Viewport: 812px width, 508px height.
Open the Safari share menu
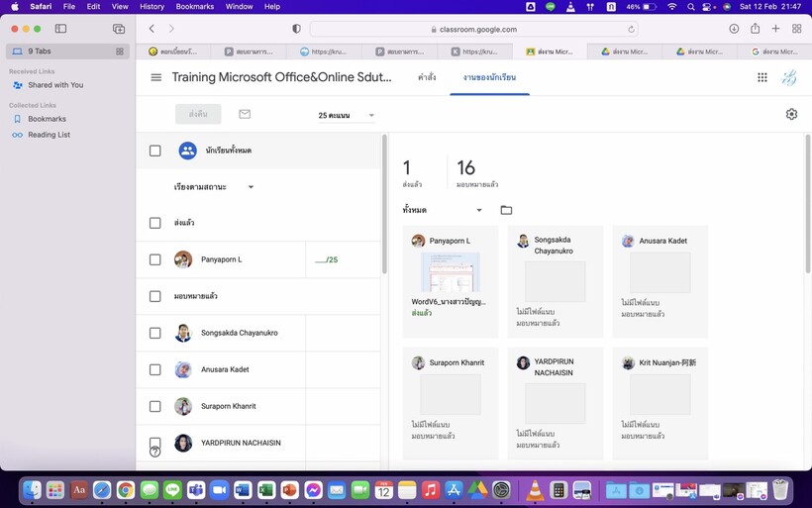point(755,29)
